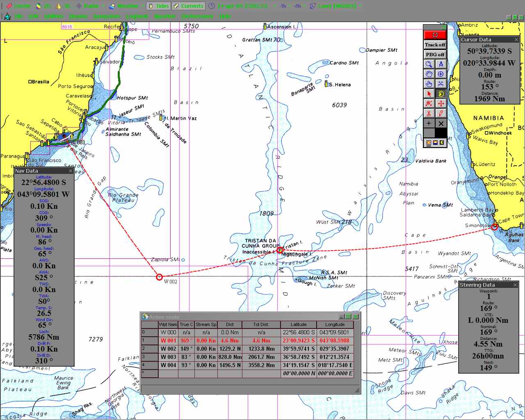525x420 pixels.
Task: Click the Radar toolbar item
Action: click(x=87, y=6)
